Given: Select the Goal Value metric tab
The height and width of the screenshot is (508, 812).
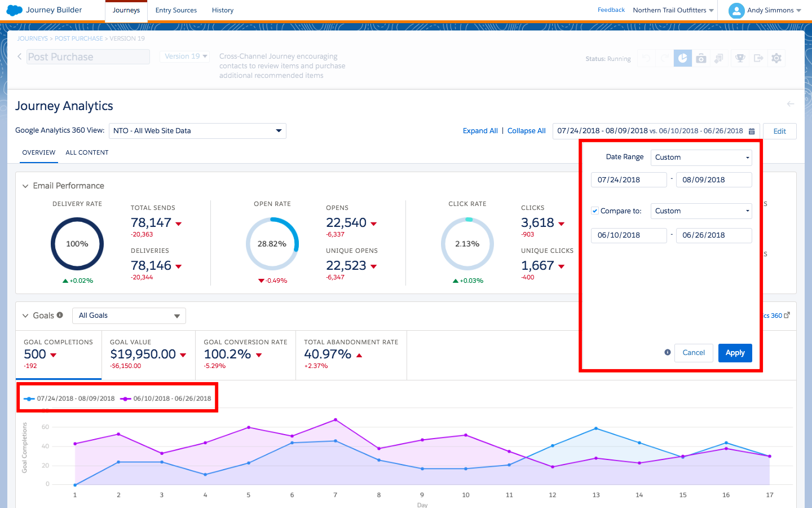Looking at the screenshot, I should (x=148, y=354).
